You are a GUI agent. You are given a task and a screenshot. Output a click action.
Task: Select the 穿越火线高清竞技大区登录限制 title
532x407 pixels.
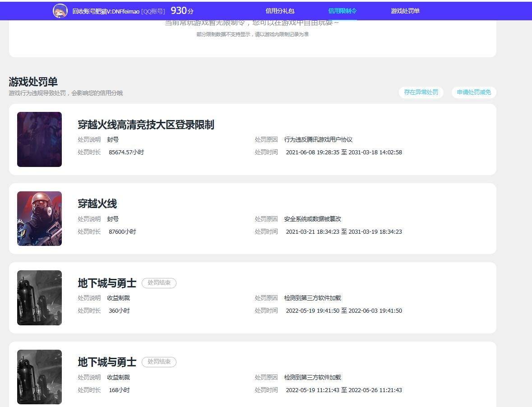pos(146,125)
